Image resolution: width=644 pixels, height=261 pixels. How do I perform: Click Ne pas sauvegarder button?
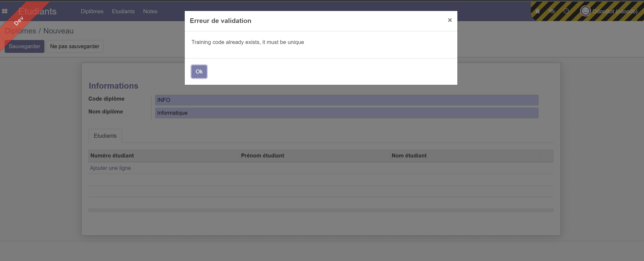(x=74, y=46)
